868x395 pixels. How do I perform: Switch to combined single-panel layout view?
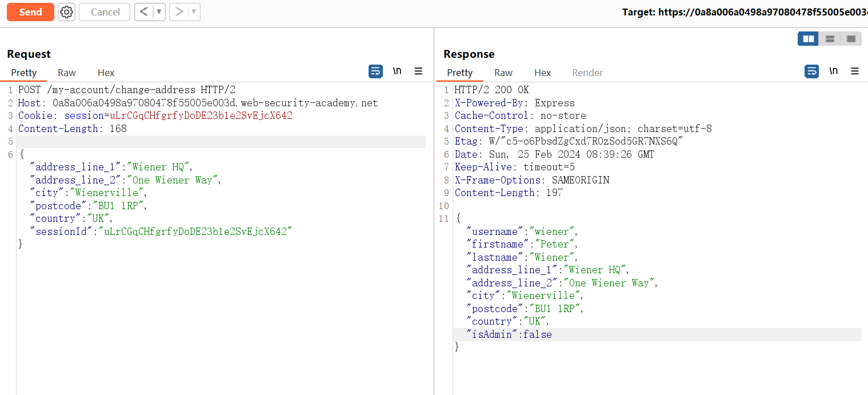tap(851, 39)
